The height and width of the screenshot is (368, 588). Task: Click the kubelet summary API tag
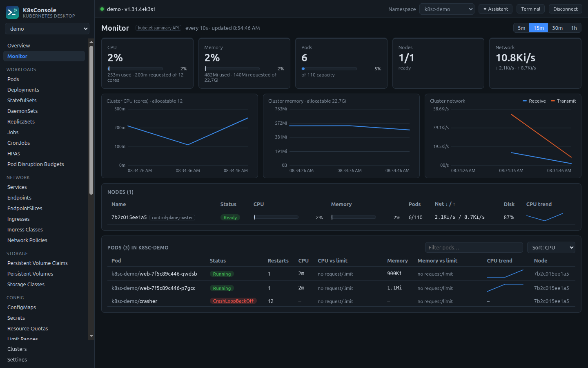click(158, 28)
